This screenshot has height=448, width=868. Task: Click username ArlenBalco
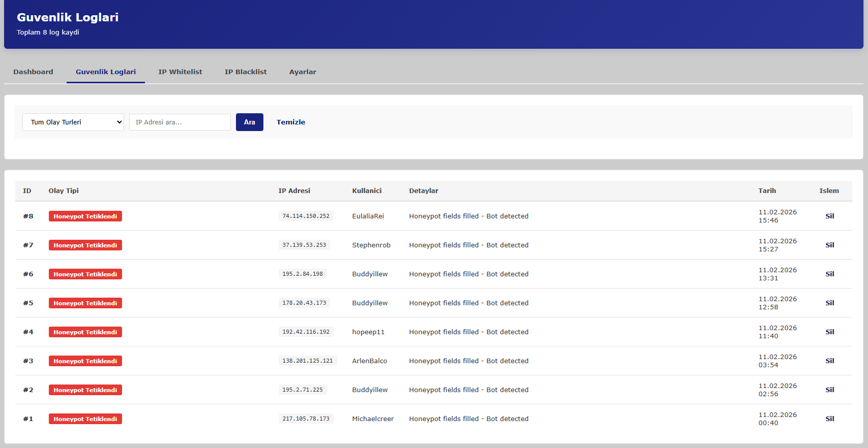click(x=370, y=361)
